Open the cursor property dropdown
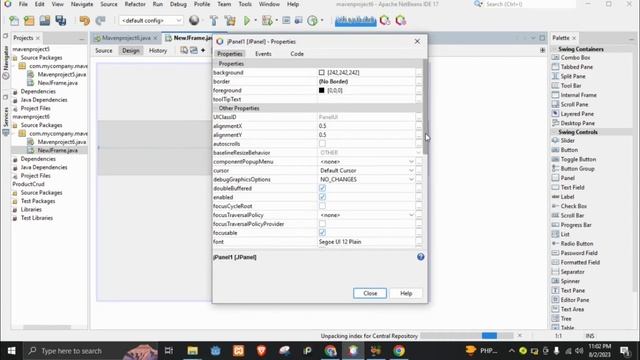This screenshot has height=360, width=640. (411, 171)
